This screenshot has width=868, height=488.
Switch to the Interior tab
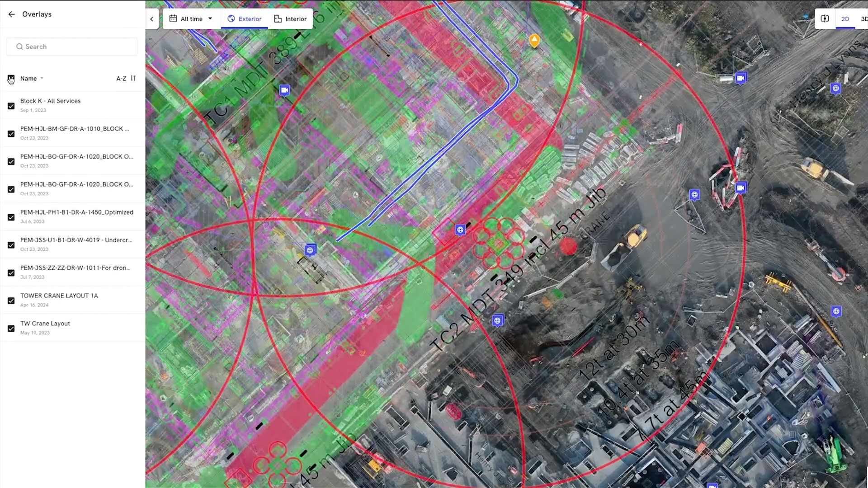290,19
